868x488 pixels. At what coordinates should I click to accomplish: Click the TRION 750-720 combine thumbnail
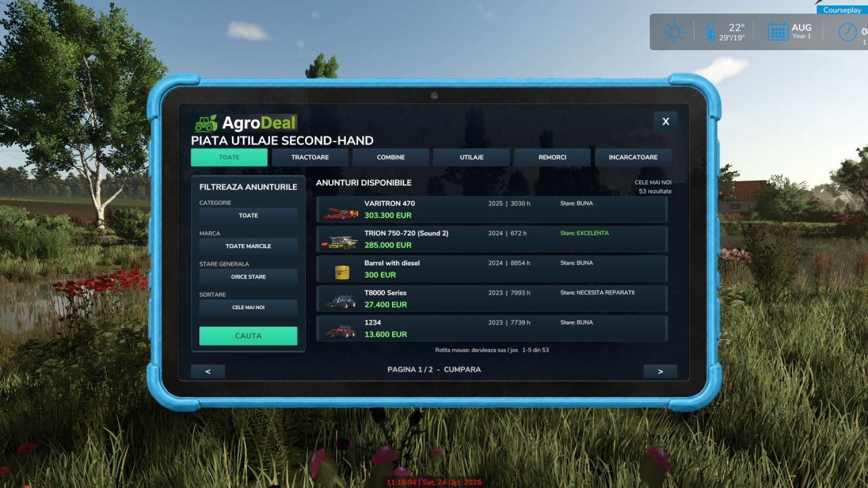(x=340, y=242)
